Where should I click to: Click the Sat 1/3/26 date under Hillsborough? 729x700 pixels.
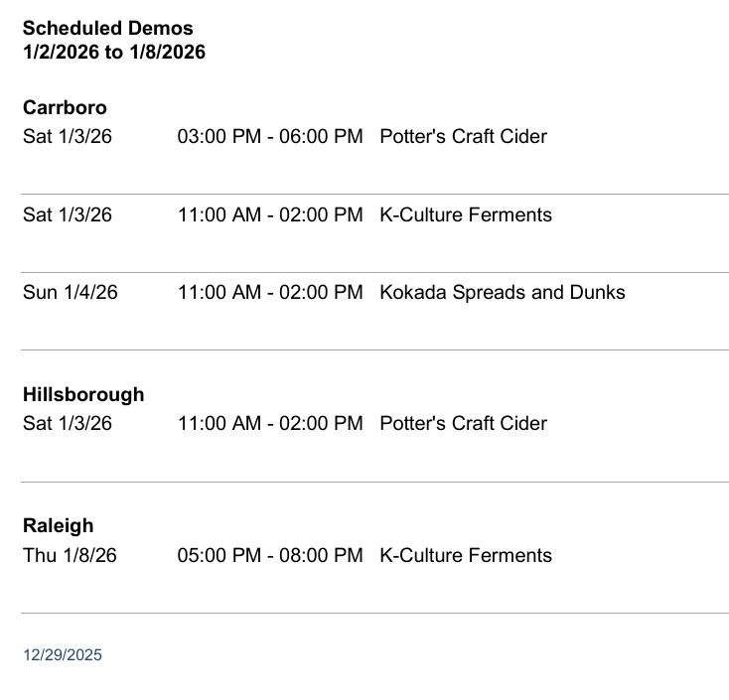[68, 423]
